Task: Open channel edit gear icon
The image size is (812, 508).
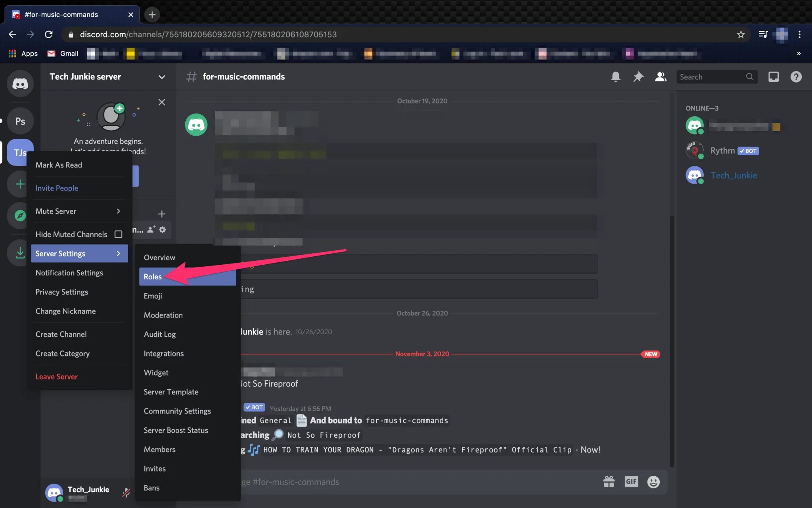Action: pyautogui.click(x=162, y=229)
